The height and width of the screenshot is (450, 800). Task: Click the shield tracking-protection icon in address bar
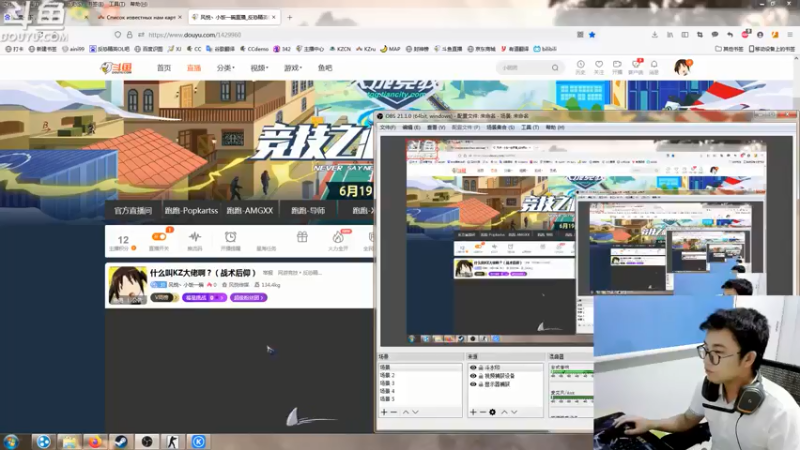tap(118, 35)
